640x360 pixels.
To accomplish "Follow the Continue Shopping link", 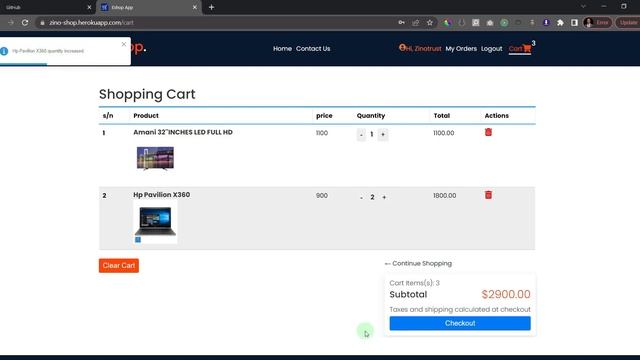I will coord(418,264).
